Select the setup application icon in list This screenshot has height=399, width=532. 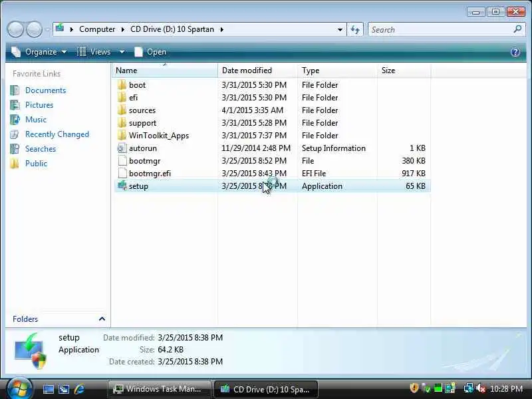tap(122, 186)
